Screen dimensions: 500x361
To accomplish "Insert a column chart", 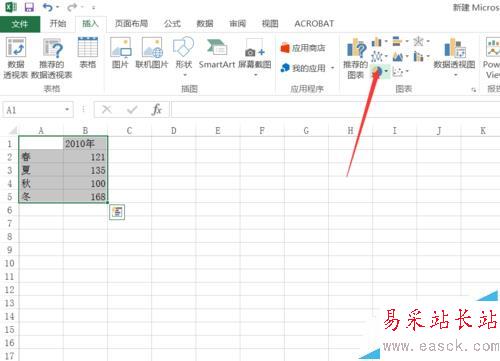I will click(x=377, y=42).
